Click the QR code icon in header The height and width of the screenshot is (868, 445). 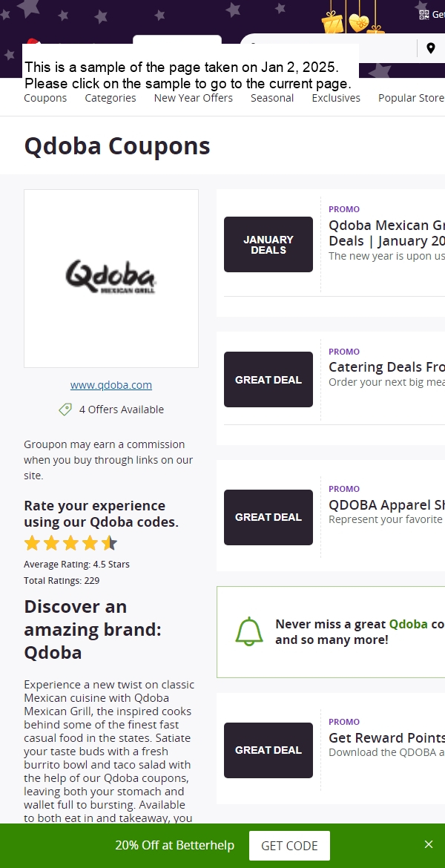coord(424,15)
